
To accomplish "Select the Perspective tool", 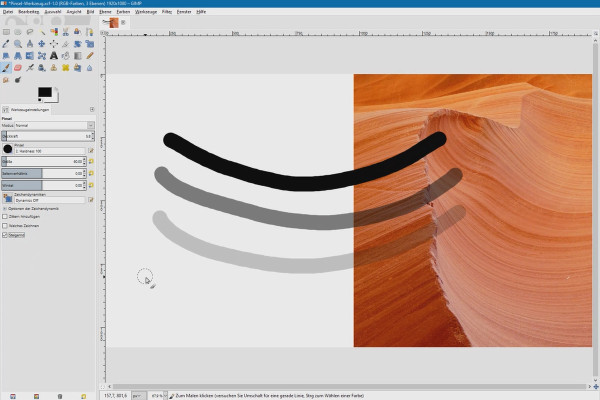I will [18, 56].
